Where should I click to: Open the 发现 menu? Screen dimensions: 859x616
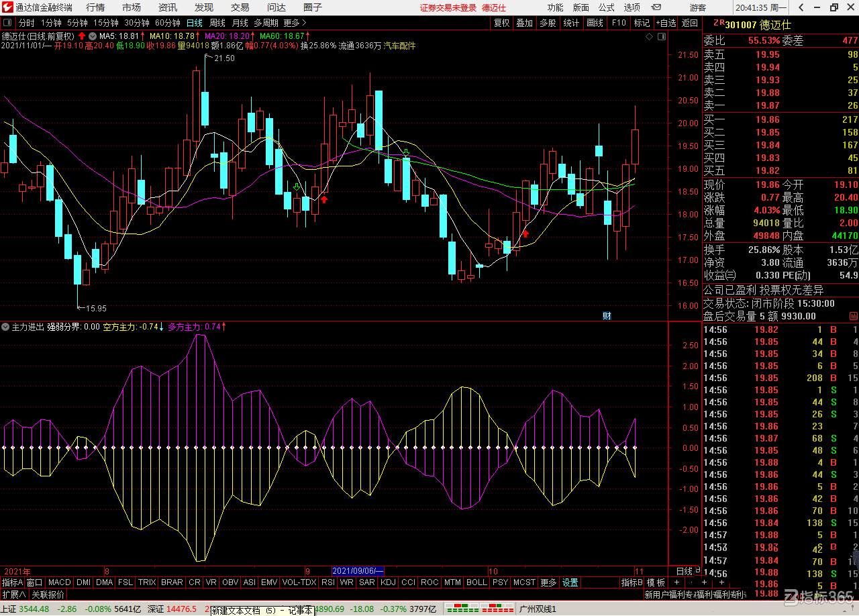point(204,7)
